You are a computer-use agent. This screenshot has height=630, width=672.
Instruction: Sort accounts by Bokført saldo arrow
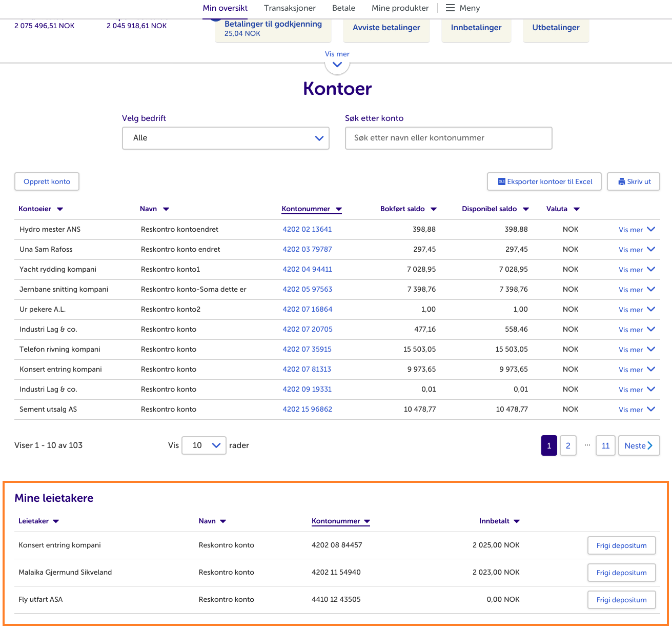[434, 209]
